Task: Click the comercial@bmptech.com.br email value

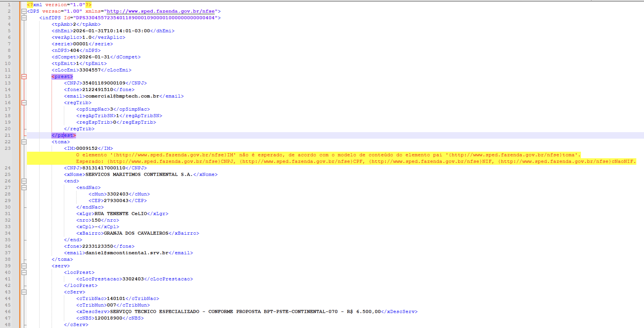Action: [122, 96]
